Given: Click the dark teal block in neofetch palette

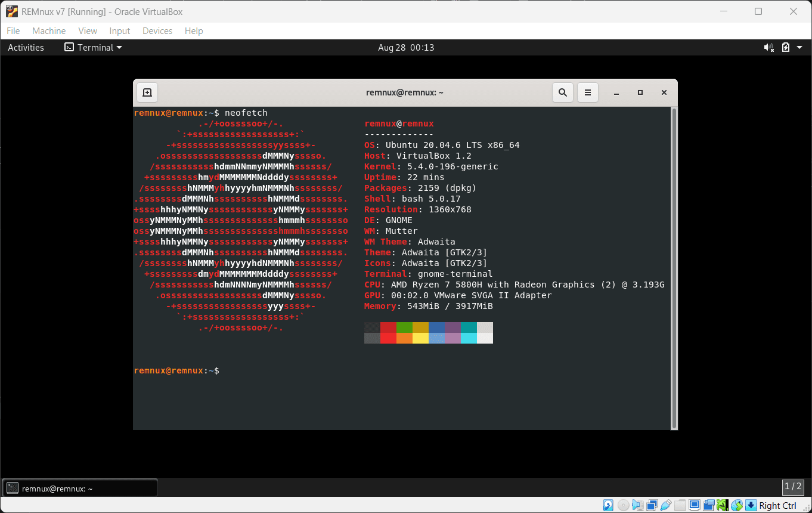Looking at the screenshot, I should click(x=469, y=327).
